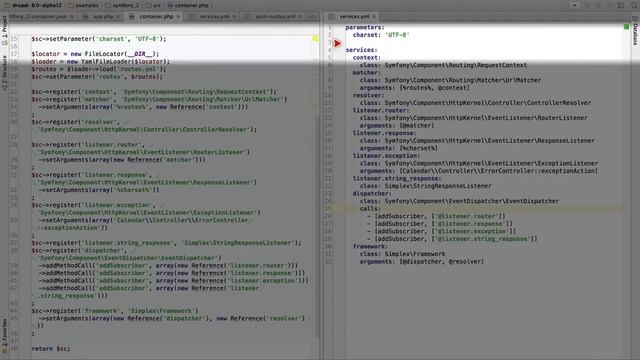The height and width of the screenshot is (360, 640).
Task: Open the Search Everywhere magnifier icon
Action: (633, 5)
